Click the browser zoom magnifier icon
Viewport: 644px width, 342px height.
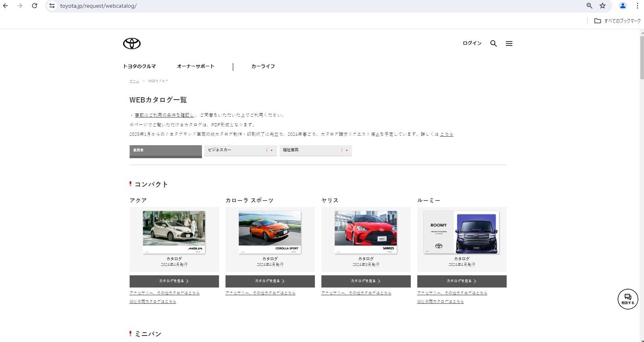click(x=589, y=6)
